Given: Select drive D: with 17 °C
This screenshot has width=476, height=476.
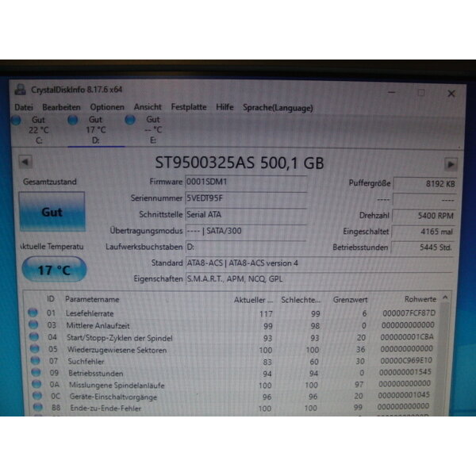Looking at the screenshot, I should coord(96,130).
